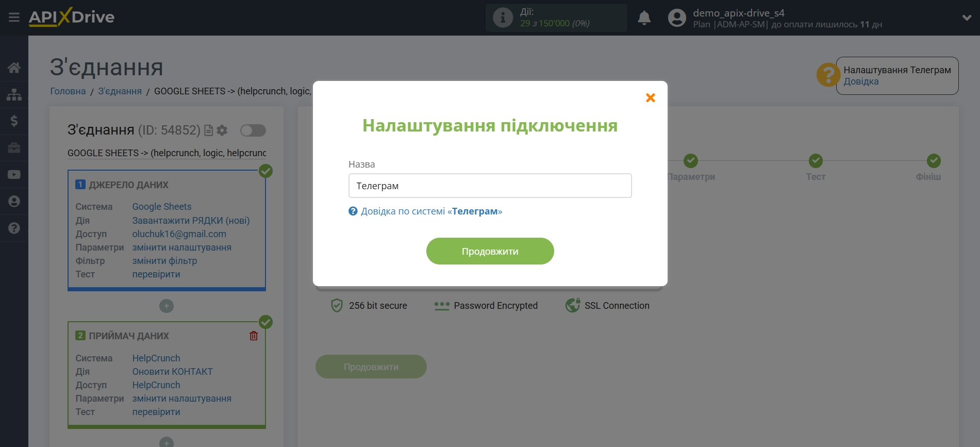Click receiver перевірити test link

click(x=156, y=412)
